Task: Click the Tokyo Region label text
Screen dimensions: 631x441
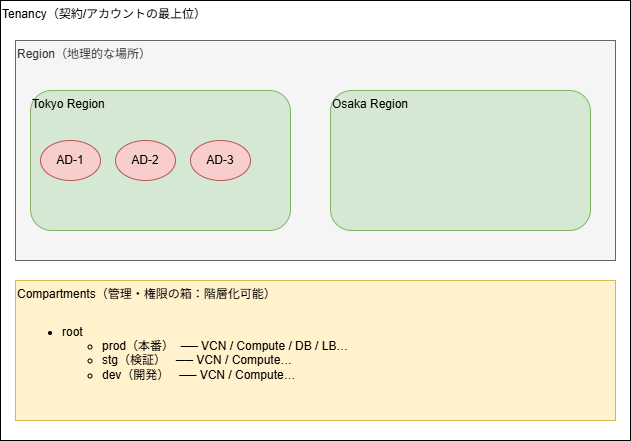Action: pos(68,104)
